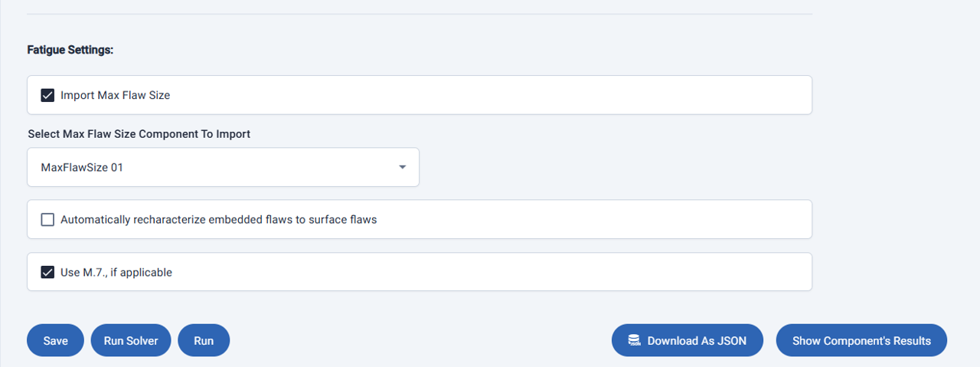Viewport: 980px width, 367px height.
Task: Enable automatic recharacterization of embedded flaws checkbox
Action: 47,220
